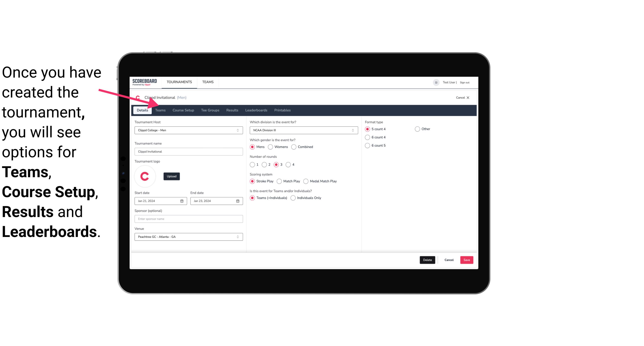Click the Scoreboard logo icon

click(x=145, y=82)
